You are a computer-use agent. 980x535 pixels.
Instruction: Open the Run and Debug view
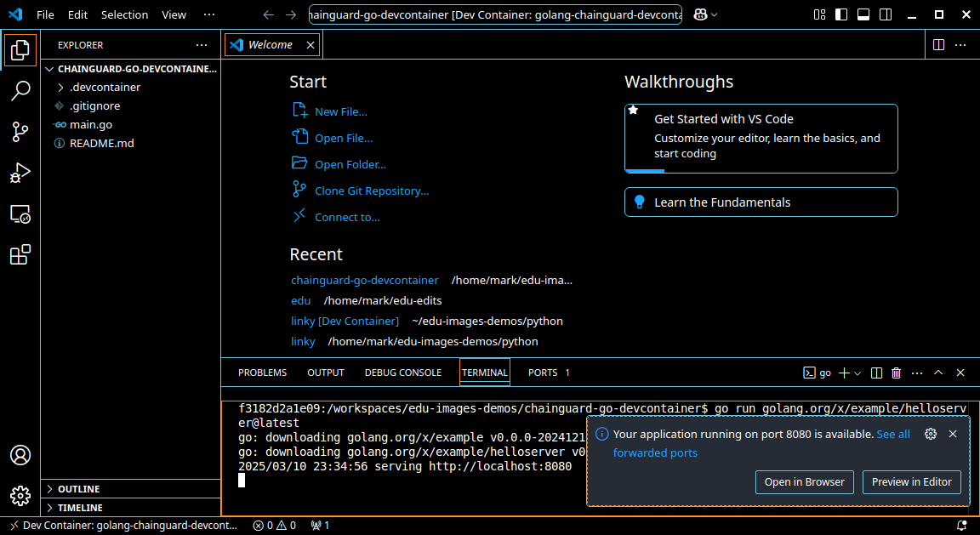click(20, 174)
